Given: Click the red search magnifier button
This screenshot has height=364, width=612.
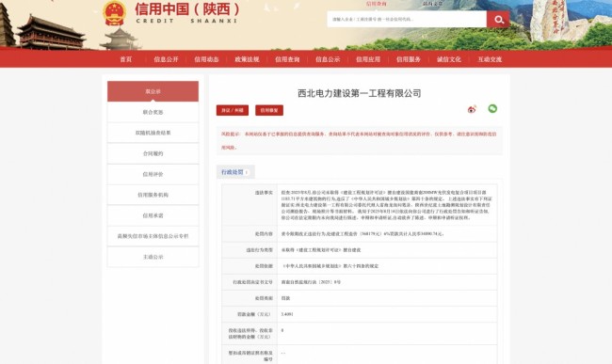Looking at the screenshot, I should (x=498, y=19).
